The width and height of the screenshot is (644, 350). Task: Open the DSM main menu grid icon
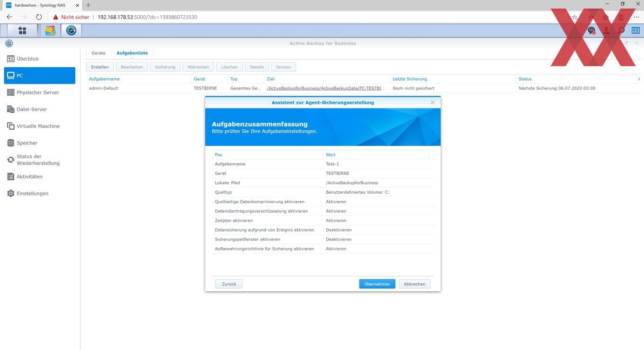(22, 31)
